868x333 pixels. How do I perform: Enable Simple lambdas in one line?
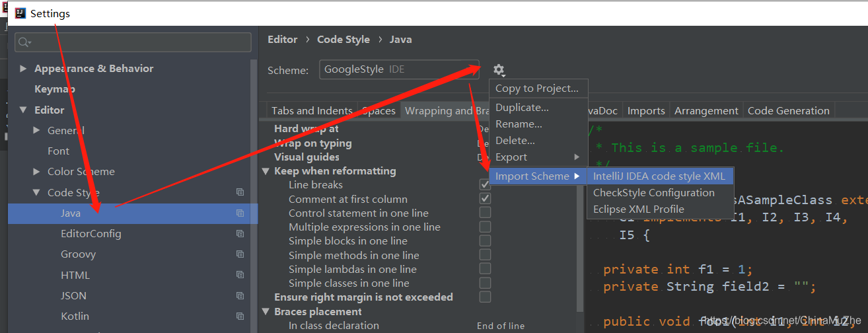coord(485,269)
